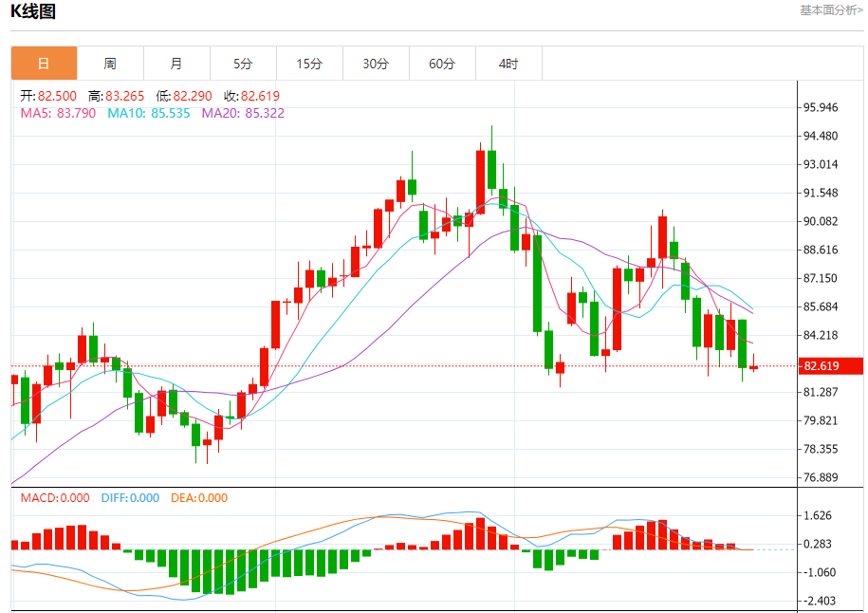The width and height of the screenshot is (868, 613).
Task: Open the 30分 interval tab
Action: [x=376, y=64]
